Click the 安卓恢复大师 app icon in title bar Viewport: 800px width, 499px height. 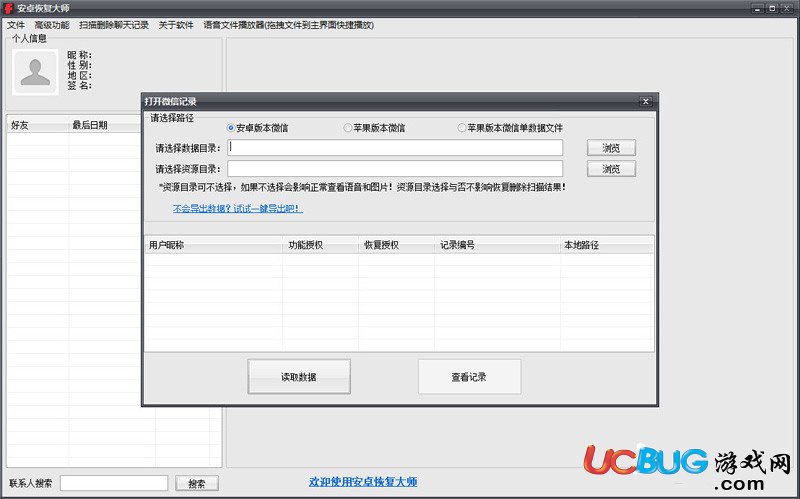pos(9,8)
